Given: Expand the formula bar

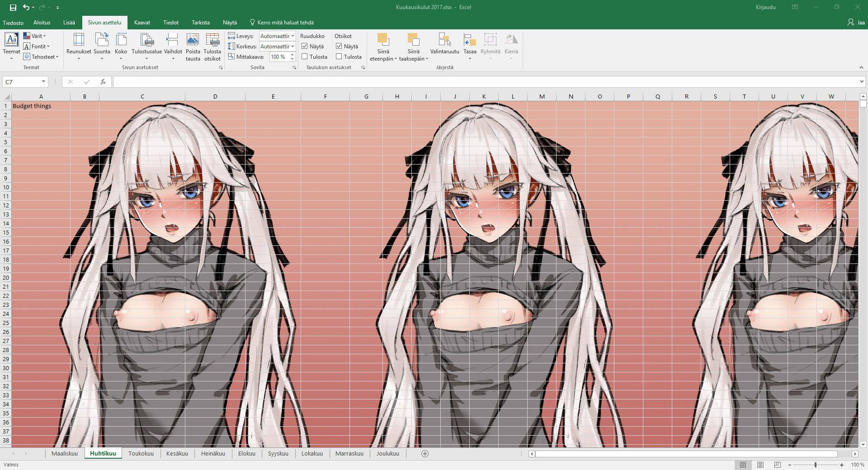Looking at the screenshot, I should (862, 82).
